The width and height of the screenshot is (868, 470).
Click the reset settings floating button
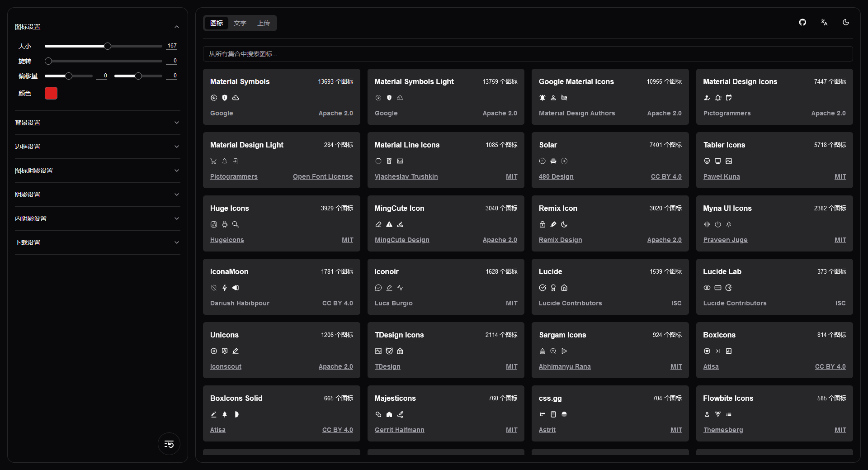[x=169, y=444]
